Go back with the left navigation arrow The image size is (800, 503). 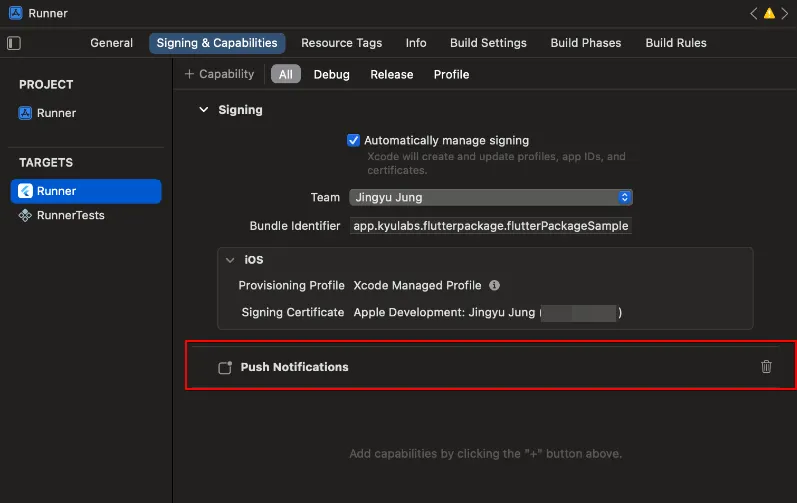click(x=754, y=14)
